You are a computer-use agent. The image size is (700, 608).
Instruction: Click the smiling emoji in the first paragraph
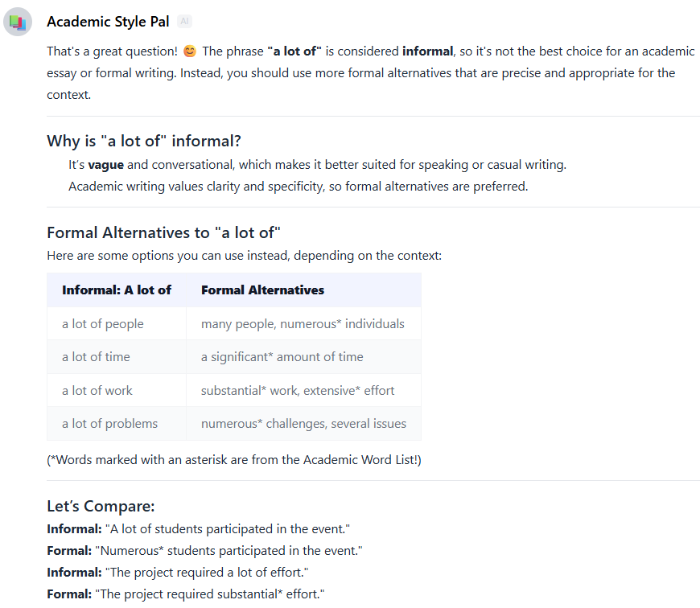coord(190,51)
